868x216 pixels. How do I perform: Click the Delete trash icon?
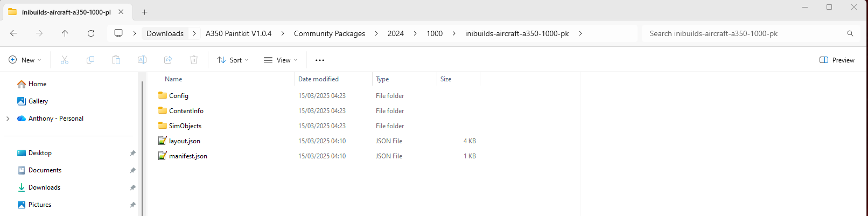point(194,60)
